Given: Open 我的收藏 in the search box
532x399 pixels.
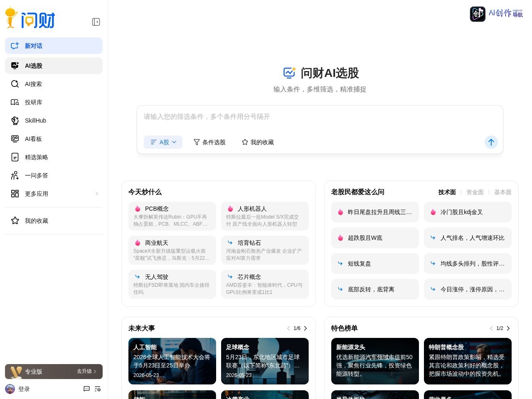Looking at the screenshot, I should point(258,142).
